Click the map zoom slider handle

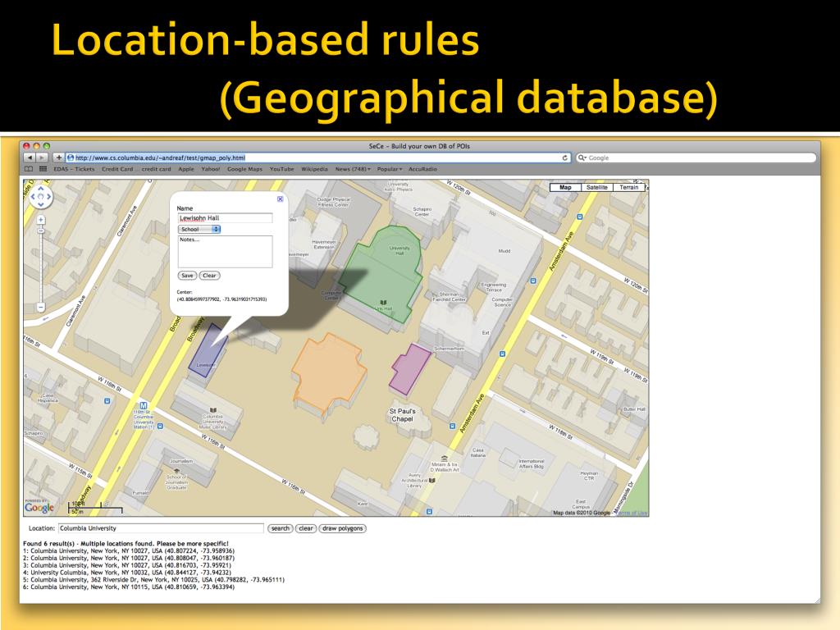pyautogui.click(x=41, y=231)
